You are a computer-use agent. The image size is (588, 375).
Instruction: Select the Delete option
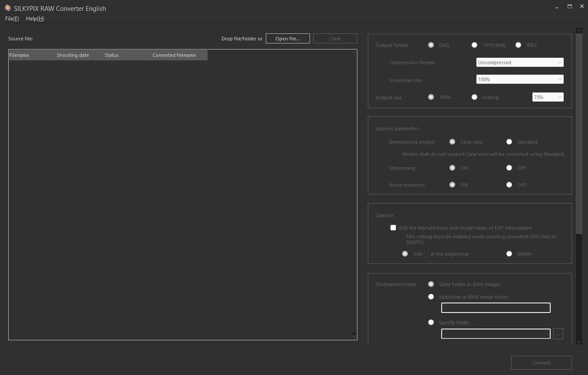(x=509, y=254)
